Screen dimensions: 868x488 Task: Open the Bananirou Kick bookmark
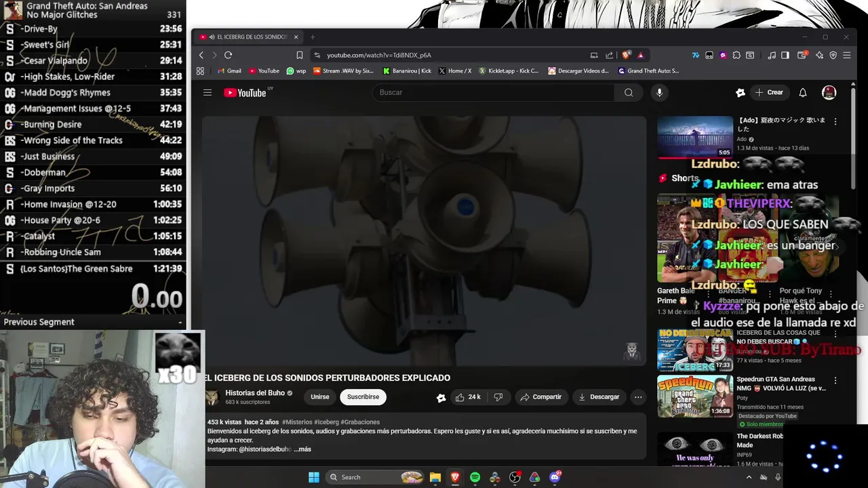click(407, 70)
